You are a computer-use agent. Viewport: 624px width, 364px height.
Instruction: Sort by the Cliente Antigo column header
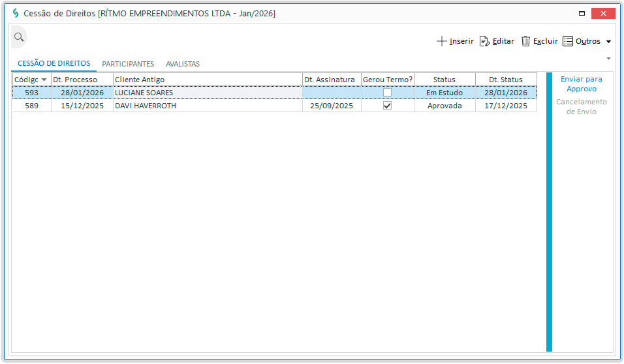(x=208, y=80)
